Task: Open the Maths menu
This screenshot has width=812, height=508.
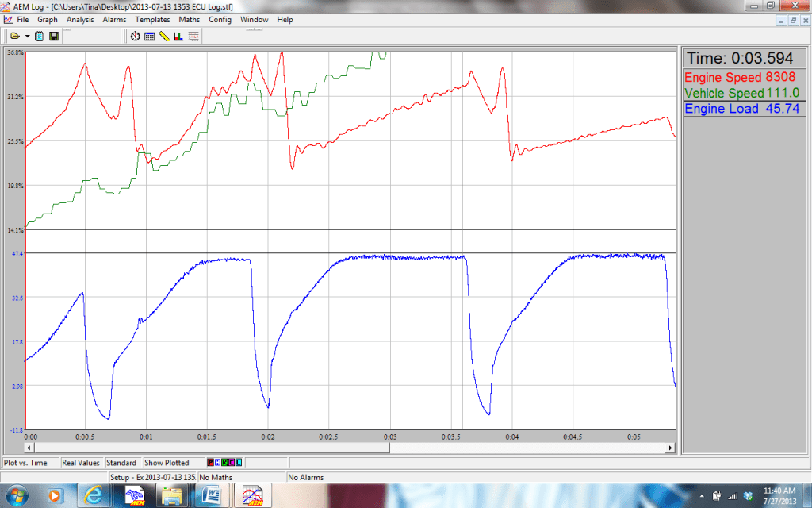Action: point(189,20)
